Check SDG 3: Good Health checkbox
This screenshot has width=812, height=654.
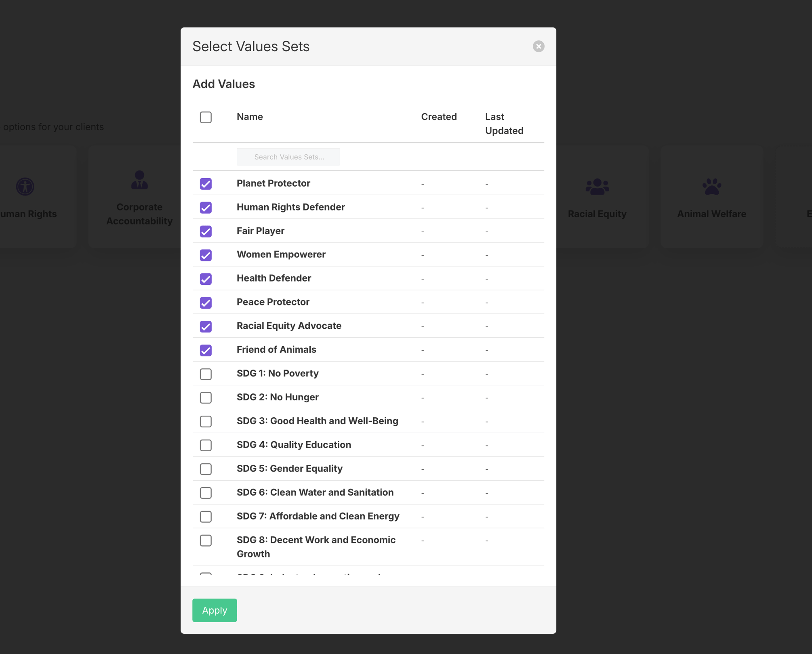(206, 421)
